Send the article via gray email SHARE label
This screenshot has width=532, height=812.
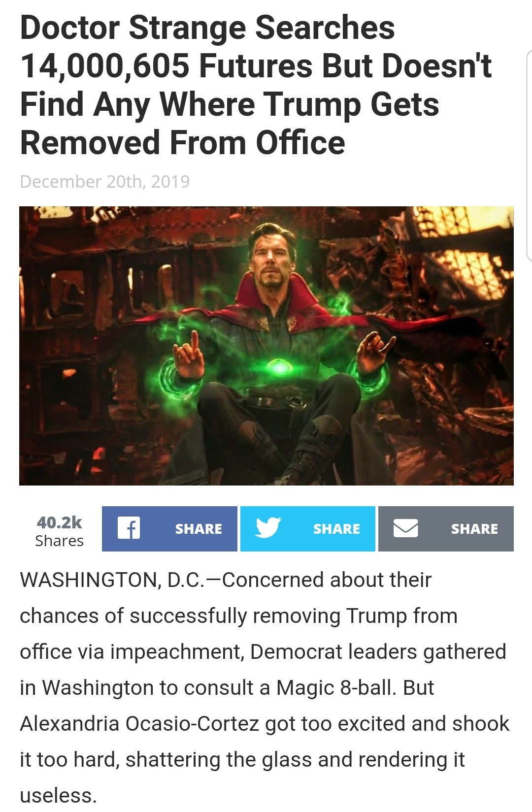474,529
